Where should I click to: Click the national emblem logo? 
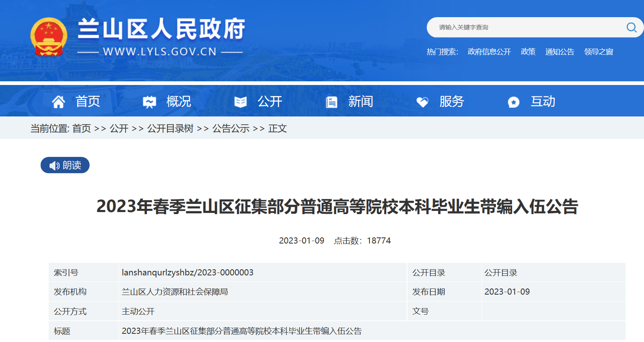[49, 37]
